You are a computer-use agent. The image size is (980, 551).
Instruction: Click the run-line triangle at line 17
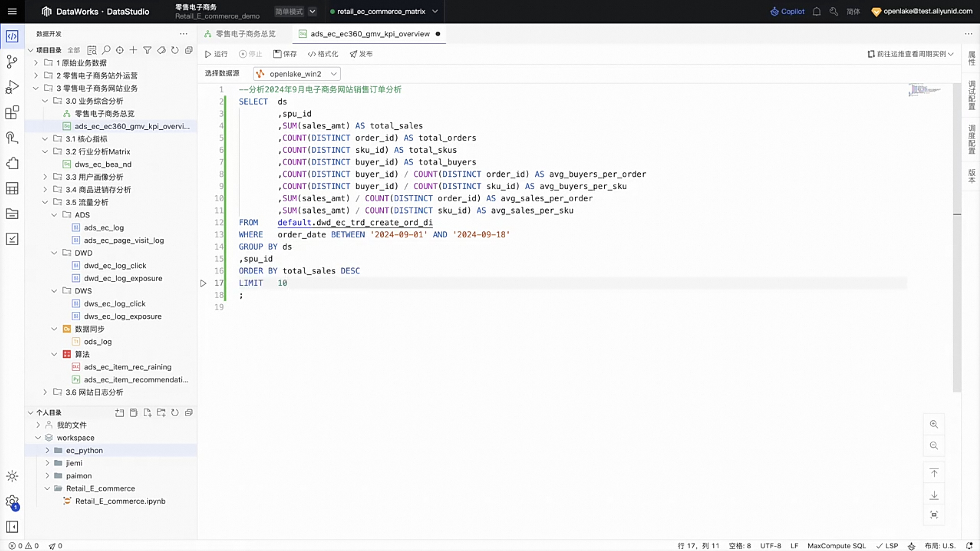point(203,283)
